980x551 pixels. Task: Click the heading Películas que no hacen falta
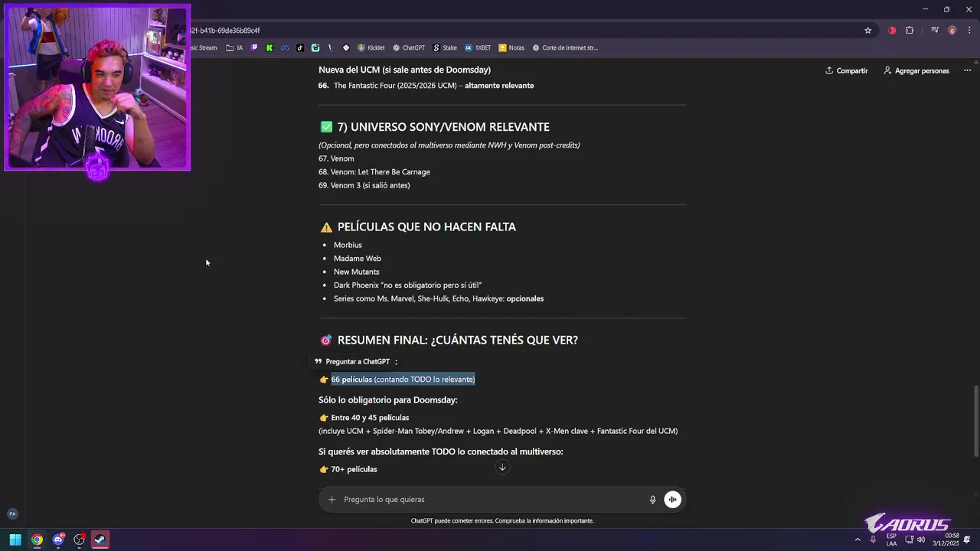pos(426,227)
